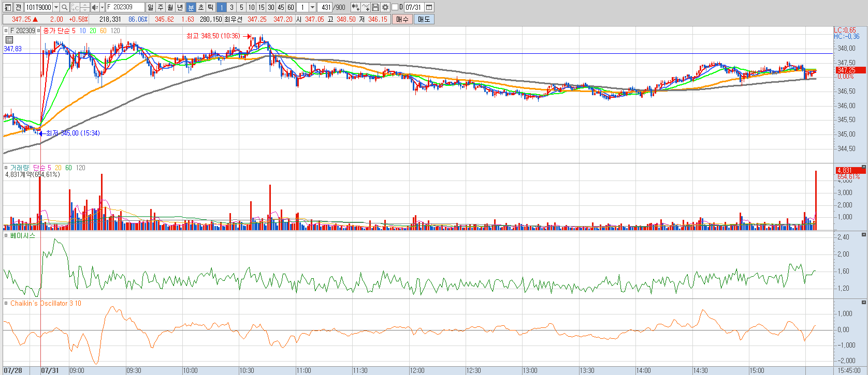Screen dimensions: 868x375
Task: Click the up/down spinner next to search
Action: click(x=85, y=7)
